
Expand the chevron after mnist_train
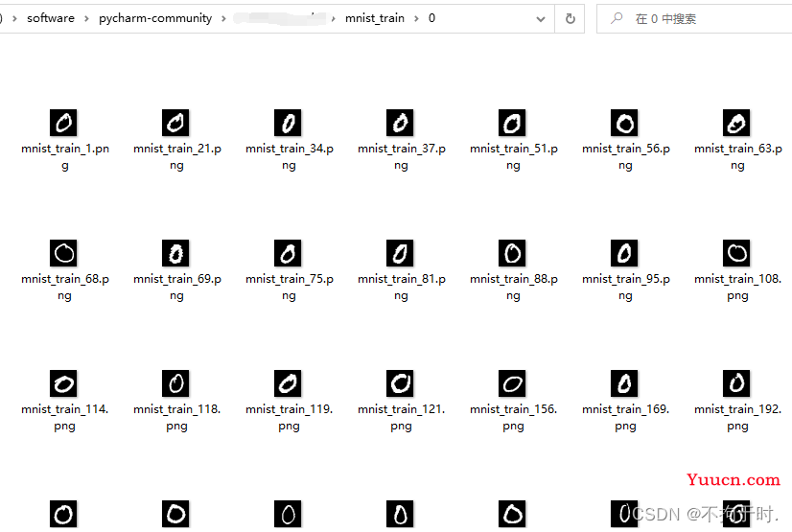[416, 18]
